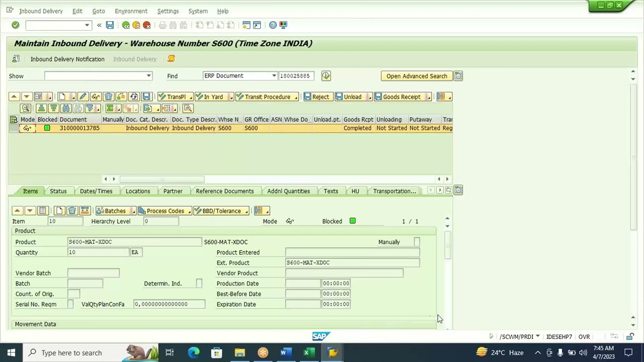
Task: Open Microsoft Edge from the taskbar
Action: (193, 352)
